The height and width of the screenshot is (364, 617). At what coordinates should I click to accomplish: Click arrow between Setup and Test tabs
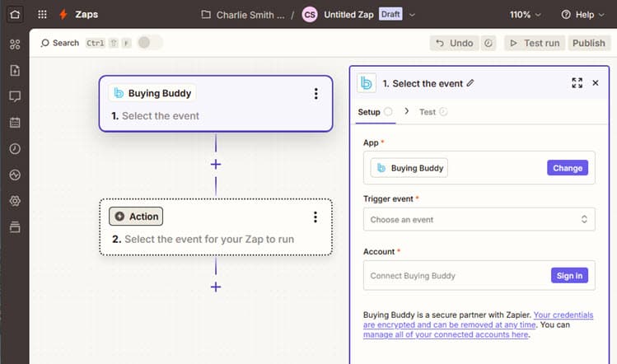coord(406,111)
